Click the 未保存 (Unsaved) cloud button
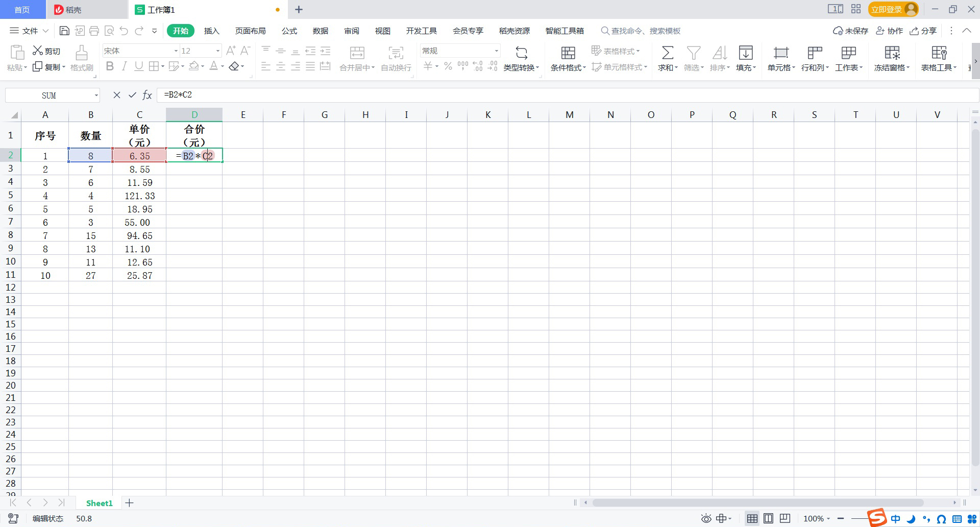This screenshot has height=527, width=980. pyautogui.click(x=850, y=31)
